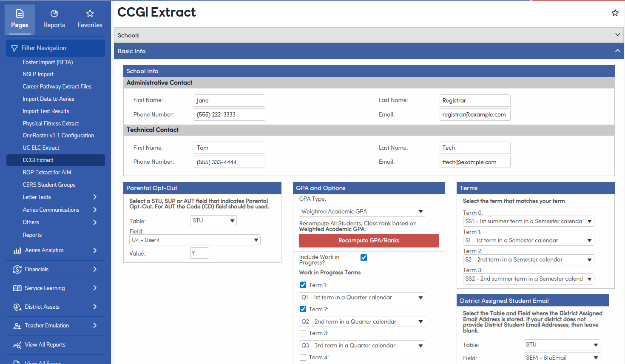Image resolution: width=625 pixels, height=364 pixels.
Task: Click the Financials dollar icon
Action: coord(17,269)
